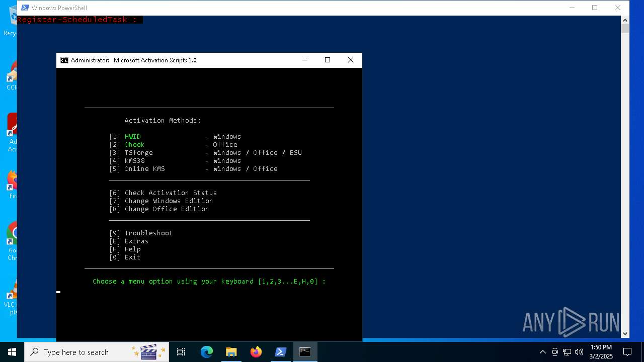Launch Microsoft Edge from the taskbar
Screen dimensions: 644x362
[207, 352]
